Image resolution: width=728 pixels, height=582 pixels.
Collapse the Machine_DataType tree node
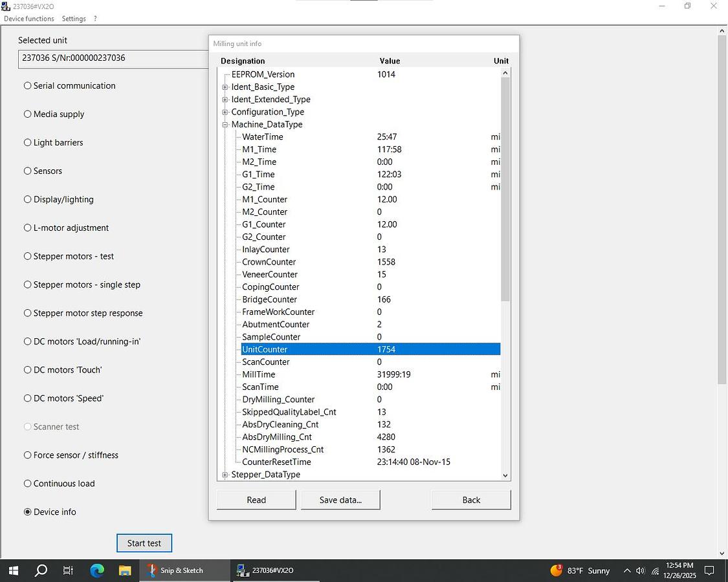pyautogui.click(x=225, y=125)
